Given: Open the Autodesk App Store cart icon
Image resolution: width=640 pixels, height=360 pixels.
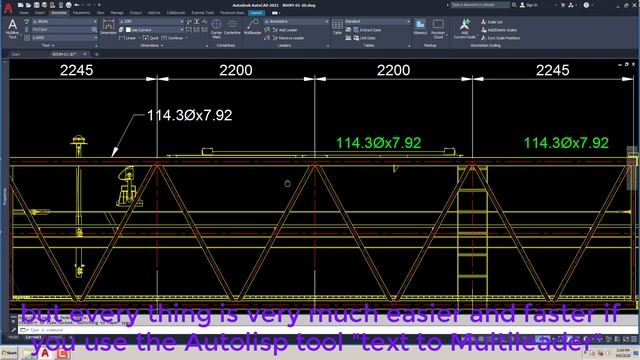Looking at the screenshot, I should [563, 5].
